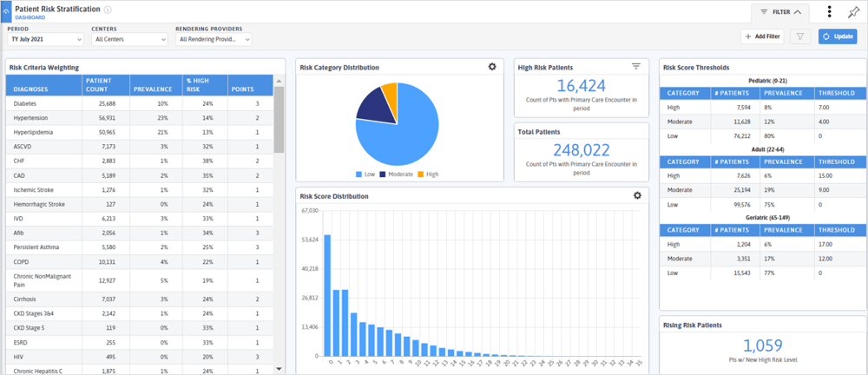Screen dimensions: 868x375
Task: Open the Period dropdown
Action: (45, 39)
